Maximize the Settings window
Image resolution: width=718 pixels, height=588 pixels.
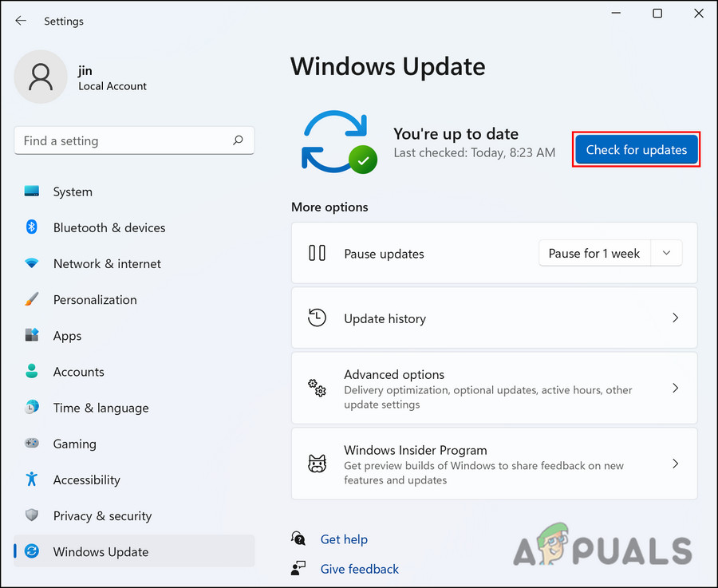point(657,14)
